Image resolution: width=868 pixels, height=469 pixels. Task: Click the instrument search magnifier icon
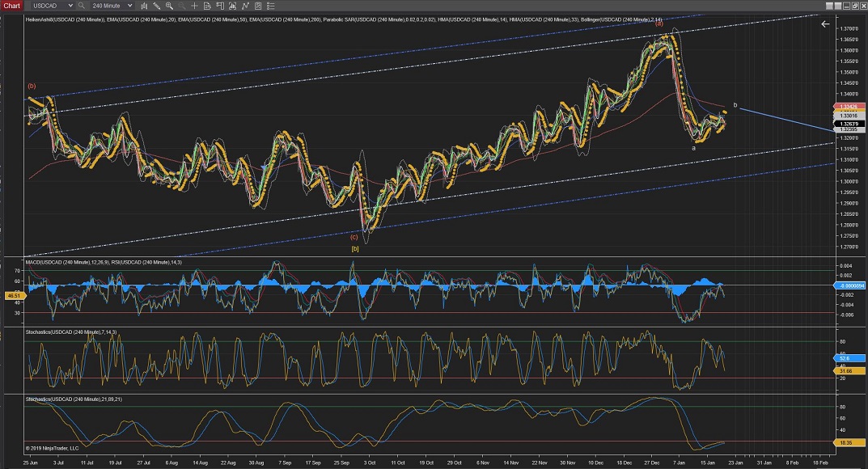point(82,6)
